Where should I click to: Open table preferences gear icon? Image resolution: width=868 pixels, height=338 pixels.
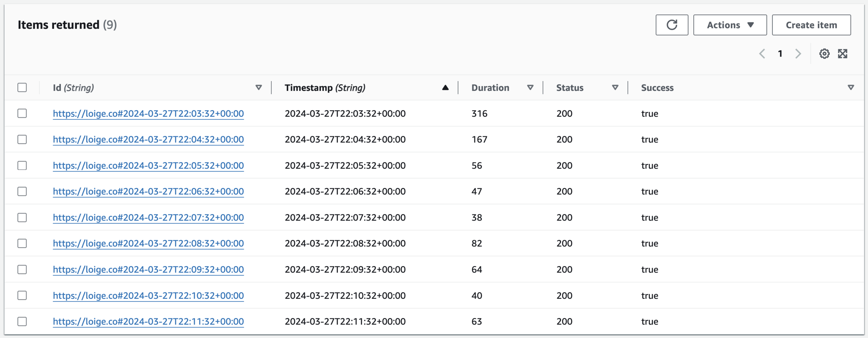(x=824, y=54)
